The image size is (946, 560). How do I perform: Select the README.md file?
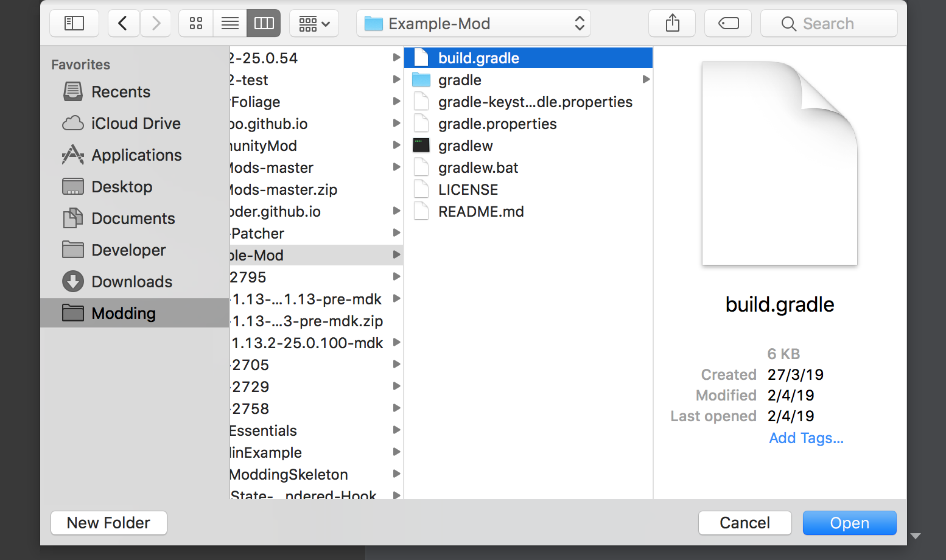coord(480,211)
